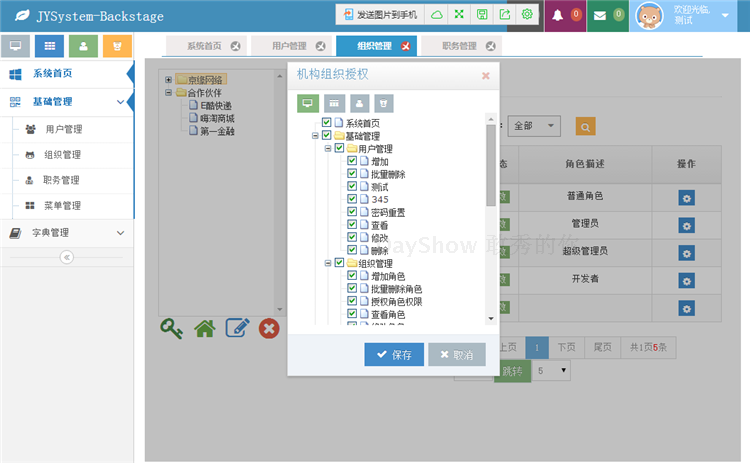Switch to the 系统首页 tab
750x463 pixels.
click(206, 46)
